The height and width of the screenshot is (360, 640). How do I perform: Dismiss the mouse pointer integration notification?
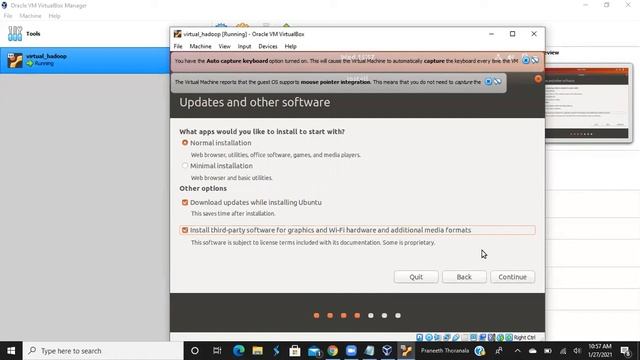pos(488,82)
